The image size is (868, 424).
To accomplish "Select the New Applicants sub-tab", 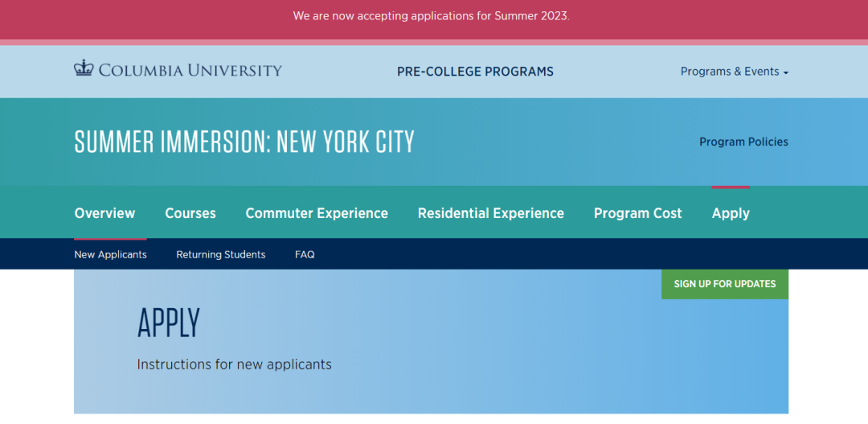I will [x=110, y=254].
